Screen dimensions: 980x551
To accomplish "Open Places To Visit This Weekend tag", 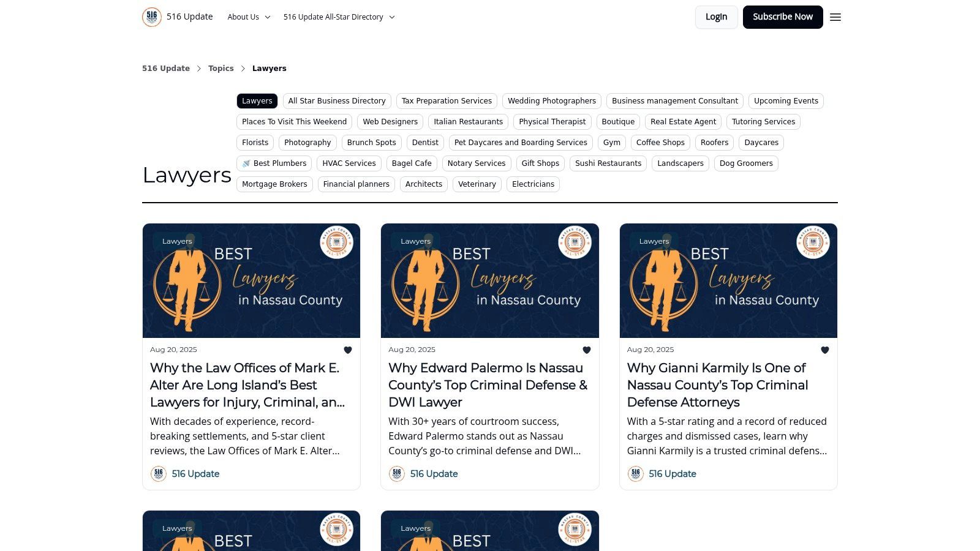I will tap(294, 122).
